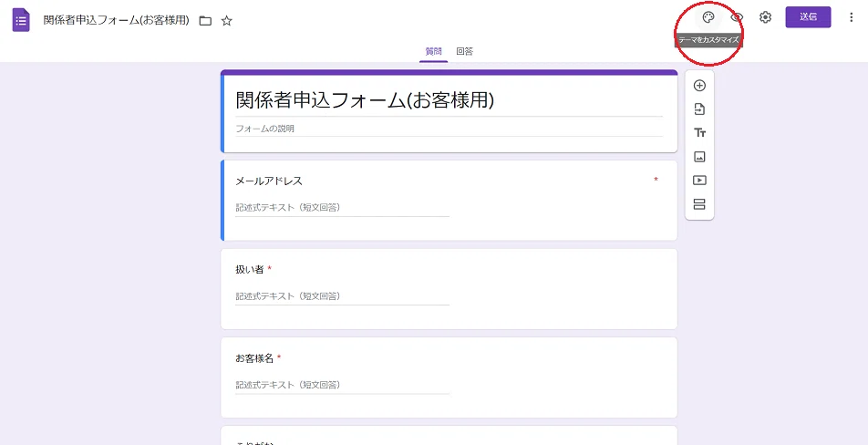The image size is (868, 445).
Task: Click the move to folder icon
Action: 205,21
